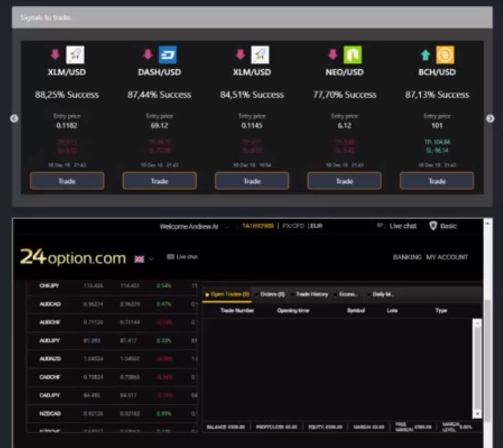Expand the Welcome Andrew Ar account menu
Viewport: 503px width, 448px height.
(x=227, y=227)
